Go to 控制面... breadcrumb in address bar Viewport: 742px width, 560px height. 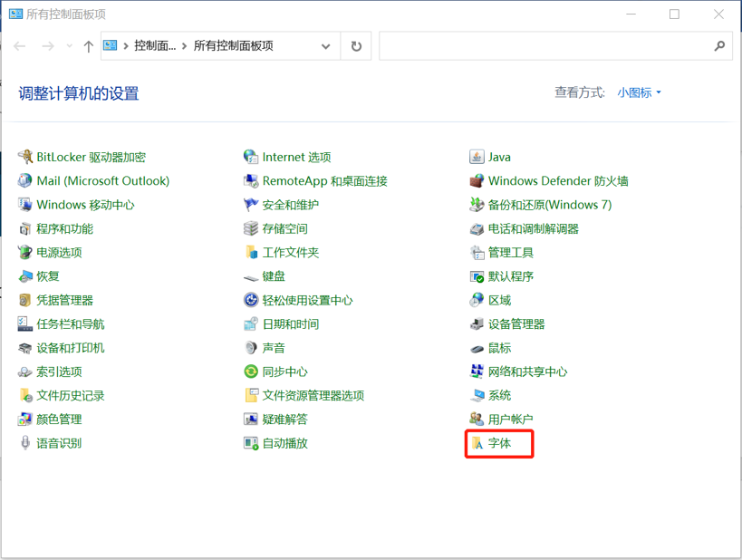pos(155,45)
